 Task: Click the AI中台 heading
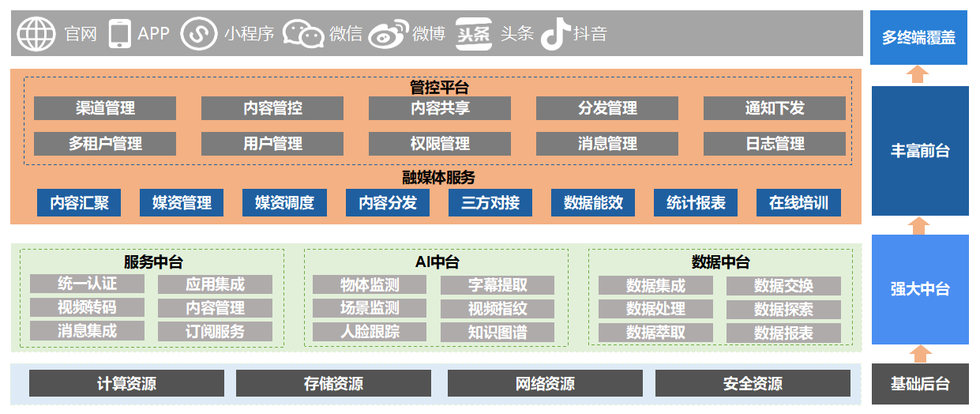(437, 262)
